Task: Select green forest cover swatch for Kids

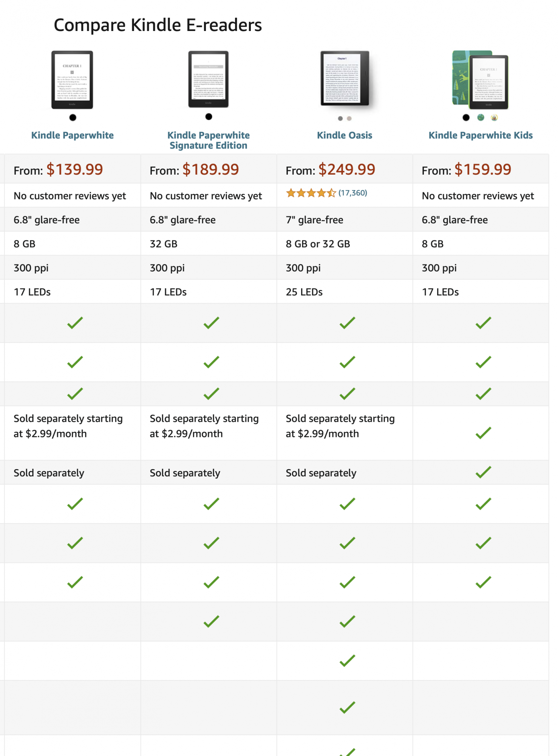Action: coord(481,118)
